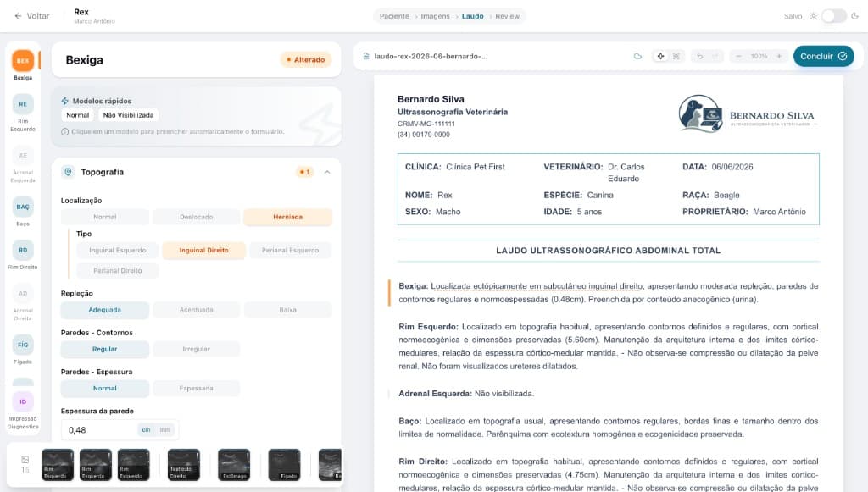This screenshot has width=868, height=492.
Task: Open Impressão Diagnóstica (ID) sidebar icon
Action: 23,402
